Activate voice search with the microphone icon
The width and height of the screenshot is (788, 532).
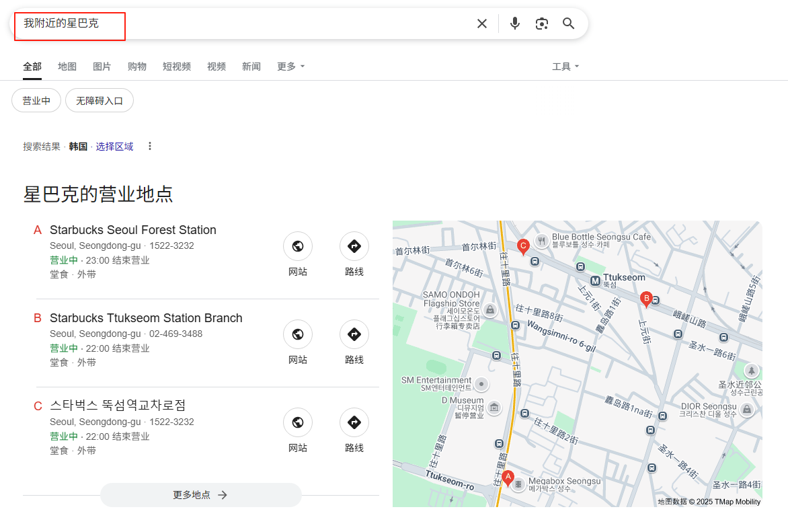[514, 23]
